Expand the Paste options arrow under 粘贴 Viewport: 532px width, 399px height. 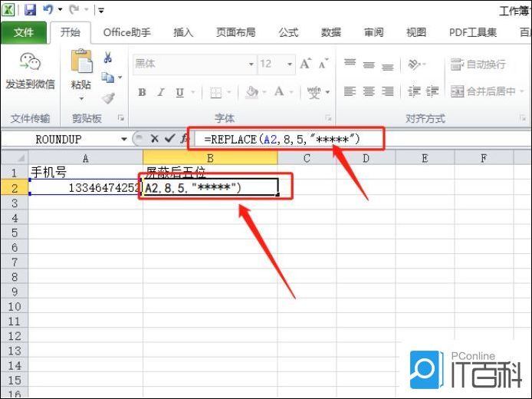point(81,99)
